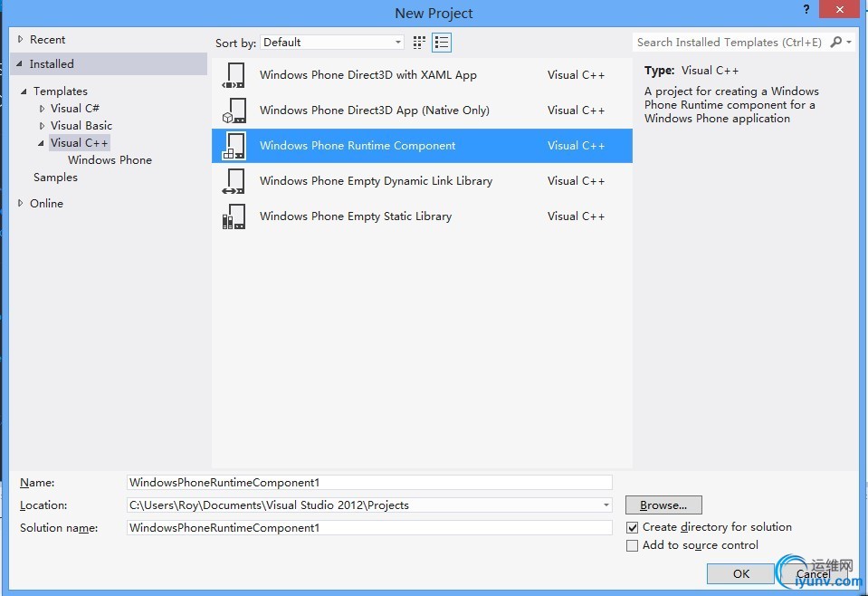Image resolution: width=868 pixels, height=596 pixels.
Task: Toggle Create directory for solution checkbox
Action: [632, 527]
